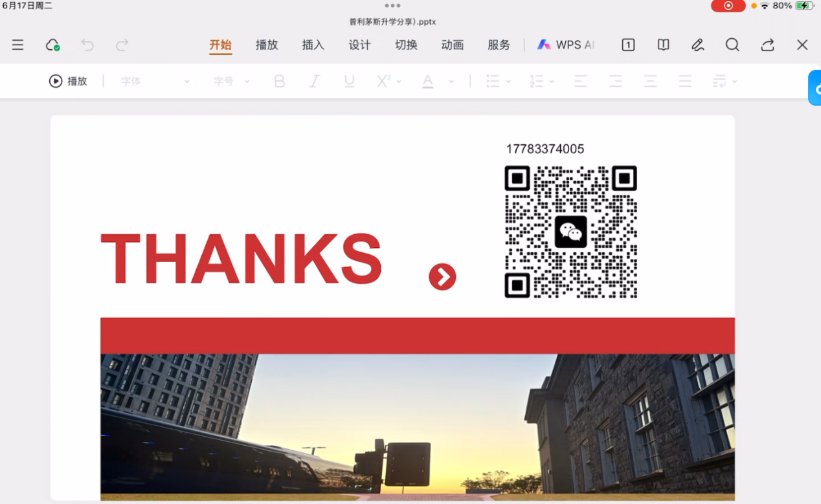Open the 字体 font dropdown
Image resolution: width=821 pixels, height=504 pixels.
[x=155, y=82]
